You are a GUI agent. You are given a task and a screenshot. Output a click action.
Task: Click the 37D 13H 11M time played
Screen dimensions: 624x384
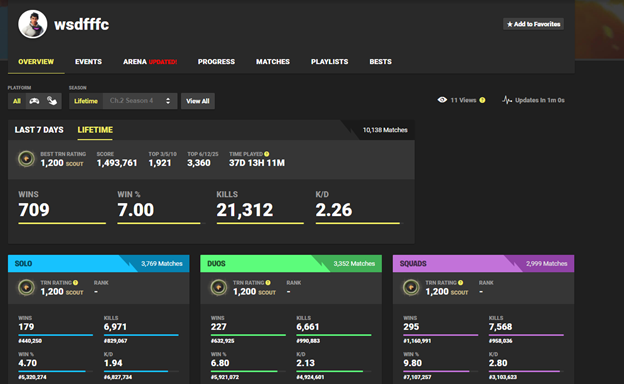pyautogui.click(x=257, y=163)
